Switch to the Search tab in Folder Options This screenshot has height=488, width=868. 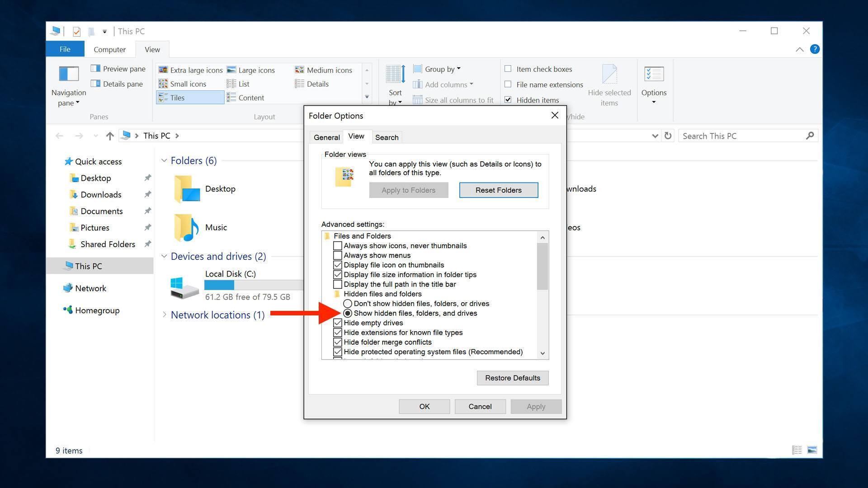(387, 137)
